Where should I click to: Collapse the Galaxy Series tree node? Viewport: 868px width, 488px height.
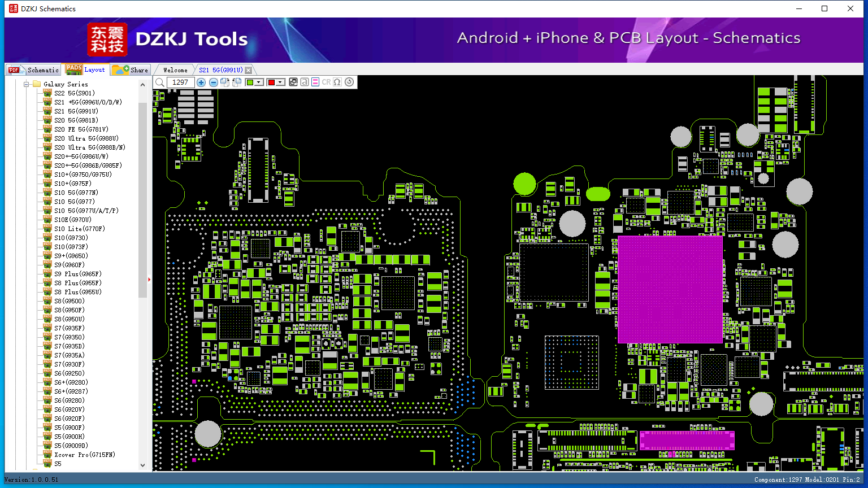click(x=26, y=84)
